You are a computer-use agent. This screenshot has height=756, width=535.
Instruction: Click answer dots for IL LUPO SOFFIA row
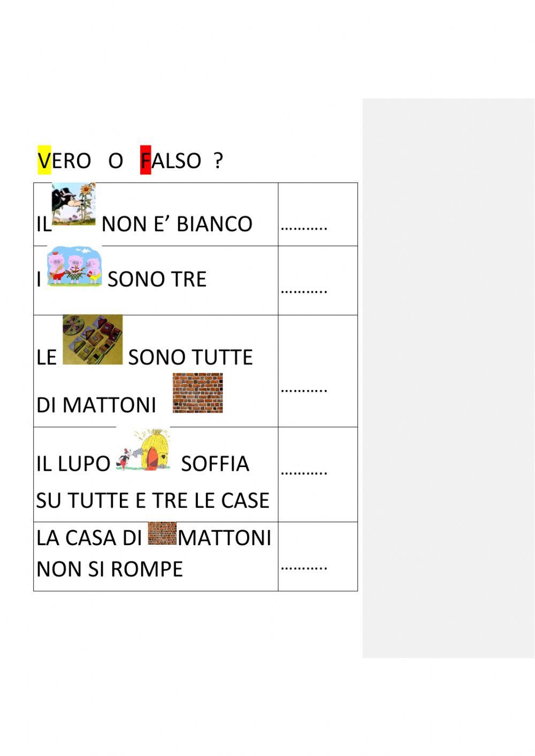coord(304,472)
